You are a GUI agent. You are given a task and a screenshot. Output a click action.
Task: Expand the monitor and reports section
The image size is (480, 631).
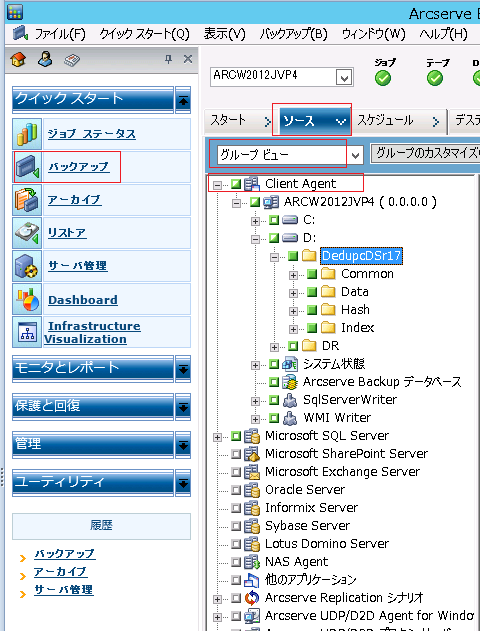click(183, 369)
